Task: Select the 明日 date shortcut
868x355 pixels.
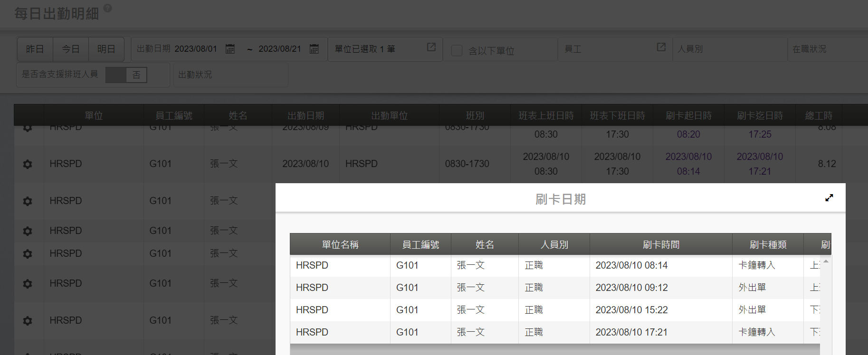Action: pyautogui.click(x=106, y=49)
